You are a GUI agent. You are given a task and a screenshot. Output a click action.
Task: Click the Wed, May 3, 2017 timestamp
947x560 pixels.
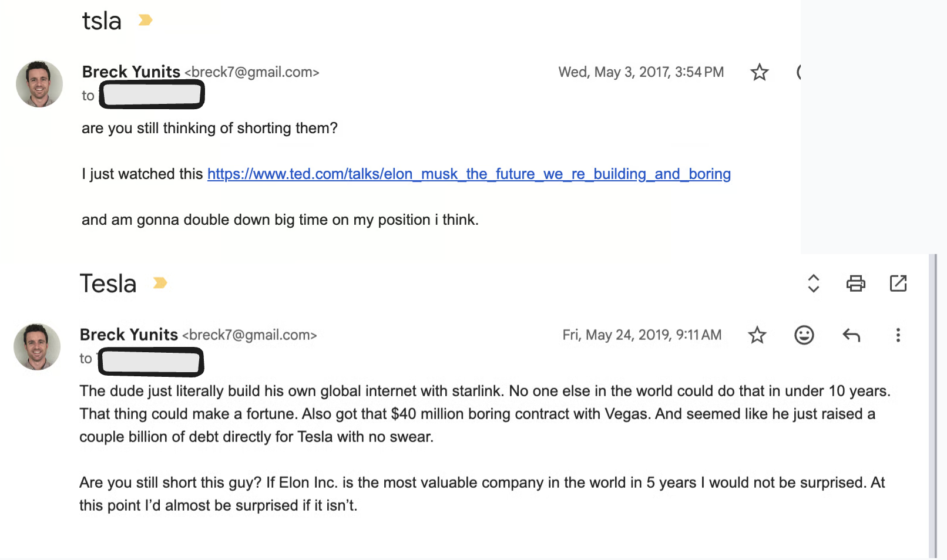pos(641,72)
